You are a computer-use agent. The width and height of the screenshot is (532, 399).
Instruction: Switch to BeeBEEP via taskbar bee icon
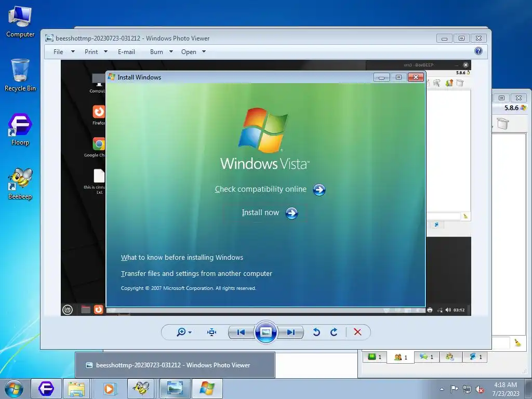[x=141, y=389]
